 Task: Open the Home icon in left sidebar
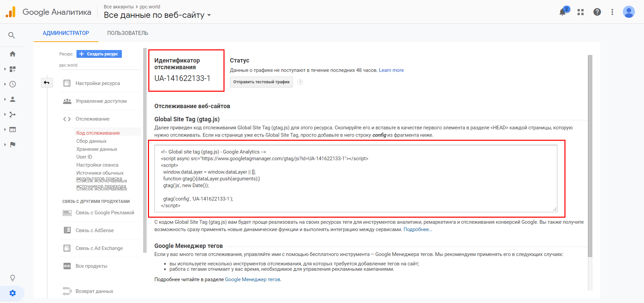pos(12,54)
